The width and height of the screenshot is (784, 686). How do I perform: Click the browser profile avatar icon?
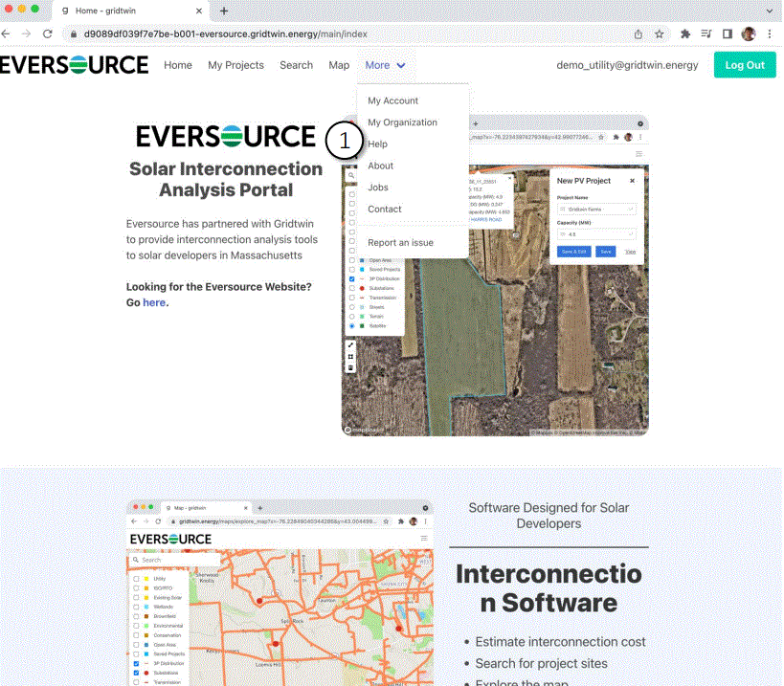click(748, 33)
